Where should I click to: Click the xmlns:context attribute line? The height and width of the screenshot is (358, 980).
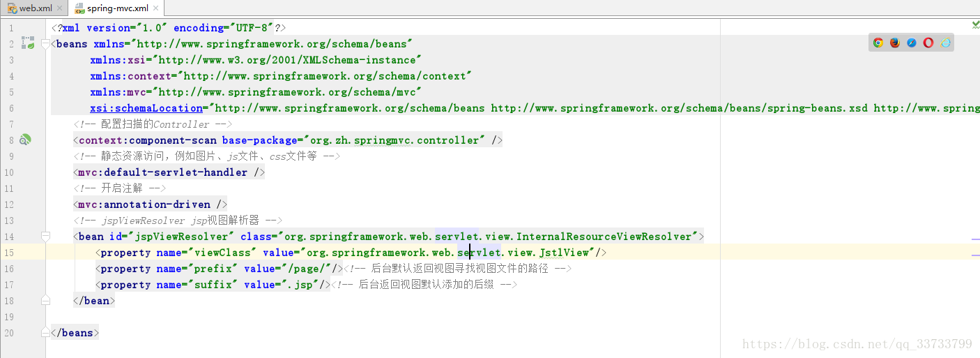281,76
